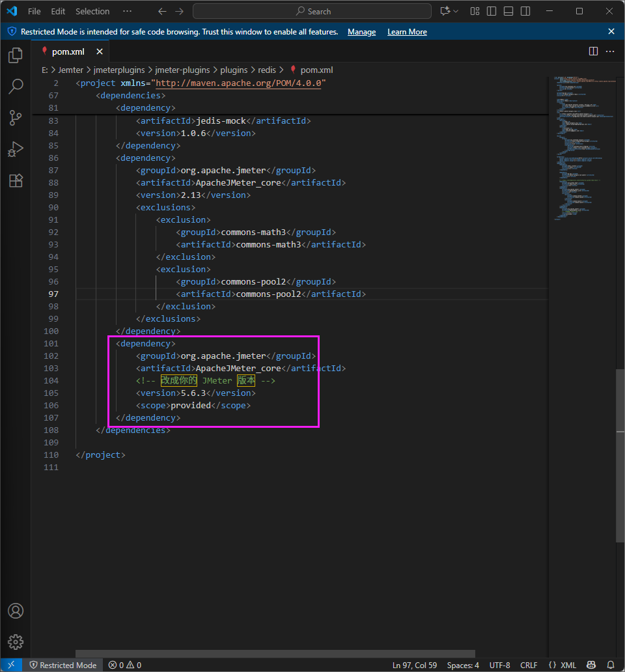Click the Restricted Mode status bar item

point(63,665)
